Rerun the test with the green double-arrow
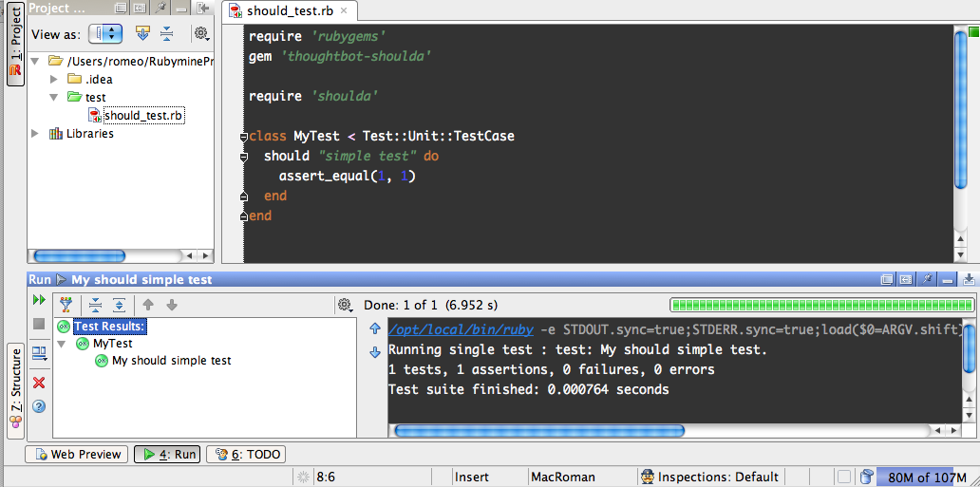The width and height of the screenshot is (980, 487). (39, 300)
